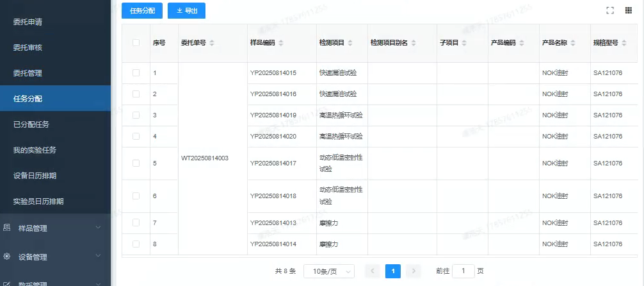
Task: Open the 10条/页 page size dropdown
Action: coord(328,271)
